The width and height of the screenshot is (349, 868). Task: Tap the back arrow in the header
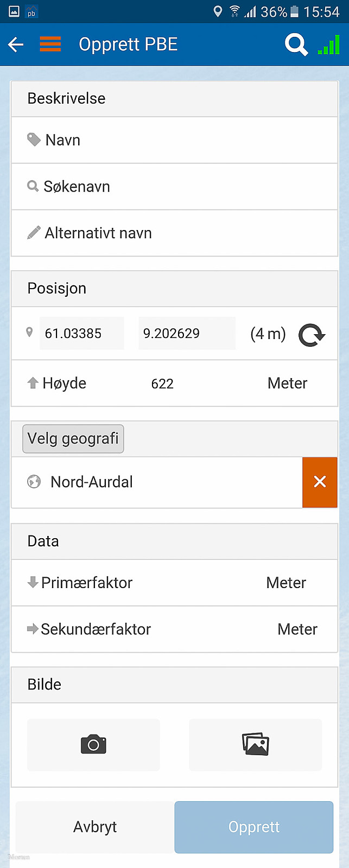[x=16, y=44]
